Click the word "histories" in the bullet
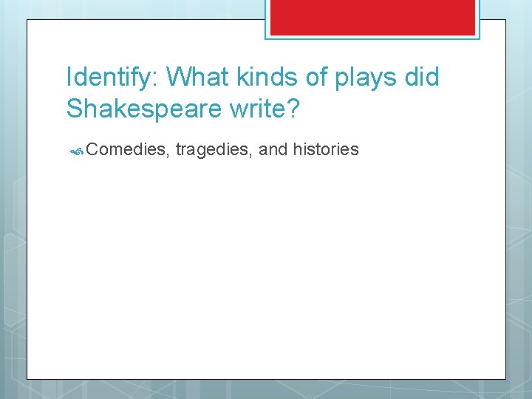 326,149
